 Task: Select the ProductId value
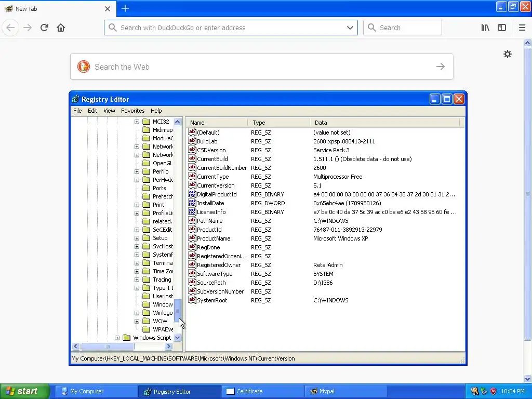click(209, 229)
